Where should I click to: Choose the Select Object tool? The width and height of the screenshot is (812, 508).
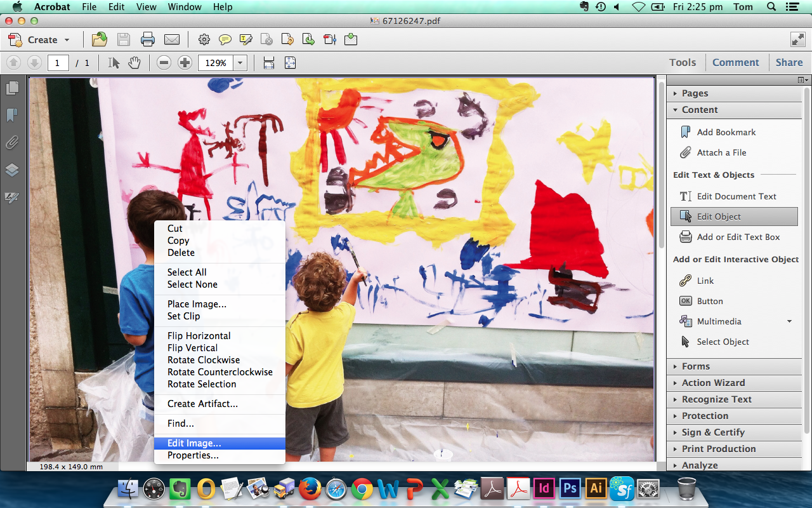tap(714, 342)
